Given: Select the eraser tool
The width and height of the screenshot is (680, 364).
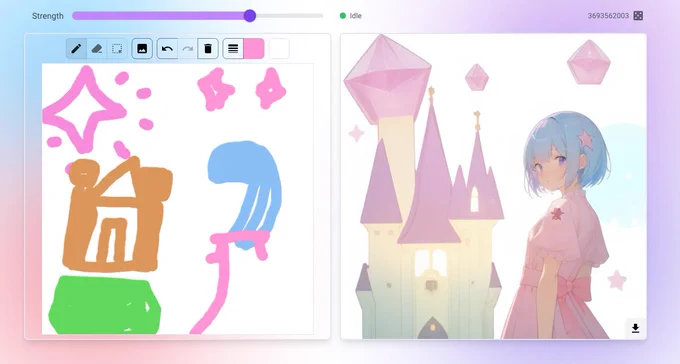Looking at the screenshot, I should [x=97, y=49].
